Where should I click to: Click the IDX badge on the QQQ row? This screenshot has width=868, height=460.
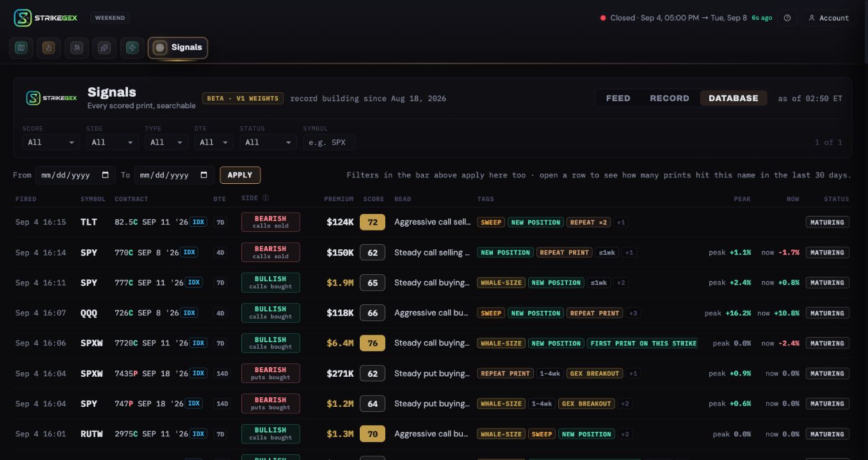point(189,313)
